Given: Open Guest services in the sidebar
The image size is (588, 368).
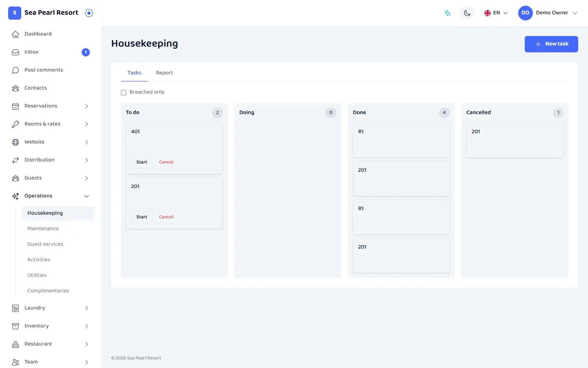Looking at the screenshot, I should (x=58, y=244).
